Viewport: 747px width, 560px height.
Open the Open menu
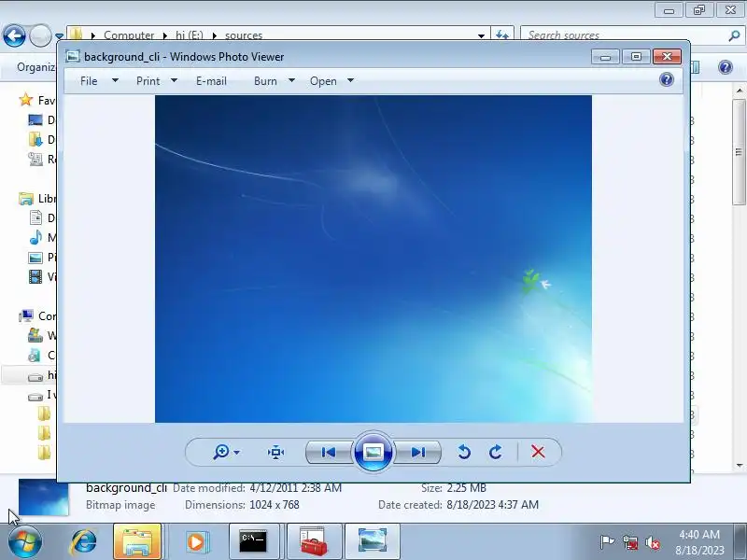[x=323, y=81]
